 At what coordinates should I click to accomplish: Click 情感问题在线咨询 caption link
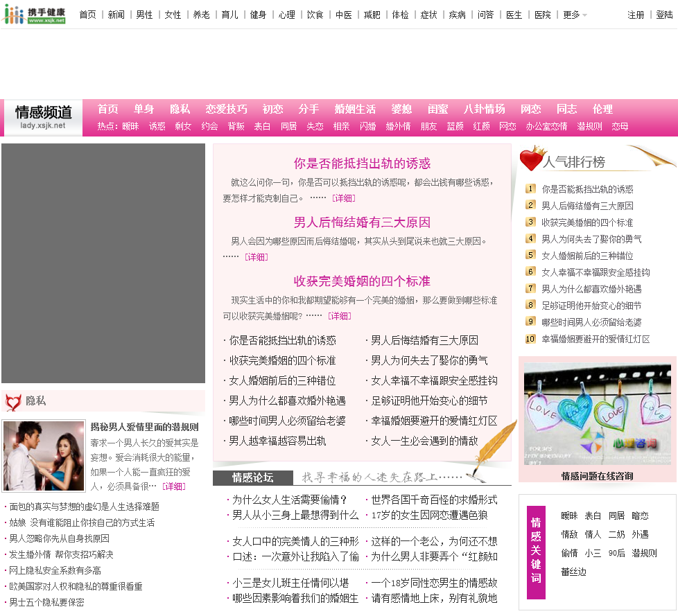pos(597,476)
